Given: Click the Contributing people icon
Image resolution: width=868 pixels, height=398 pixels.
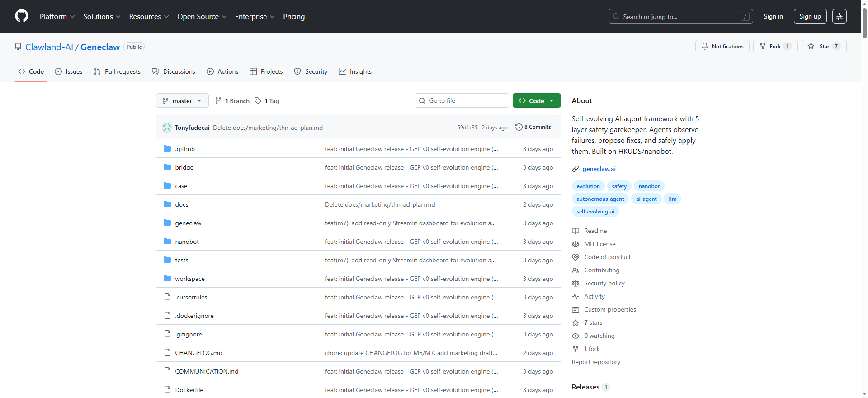Looking at the screenshot, I should pos(576,270).
